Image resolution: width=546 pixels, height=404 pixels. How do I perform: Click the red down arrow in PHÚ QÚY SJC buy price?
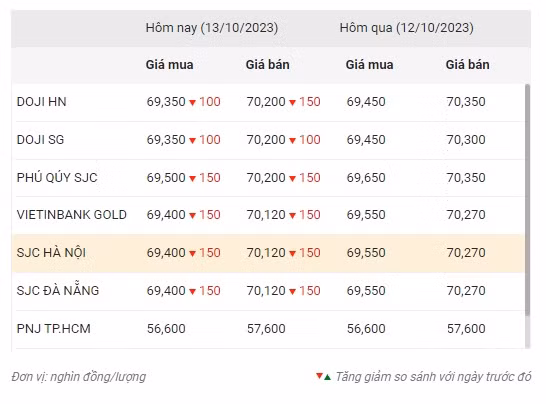pos(192,178)
